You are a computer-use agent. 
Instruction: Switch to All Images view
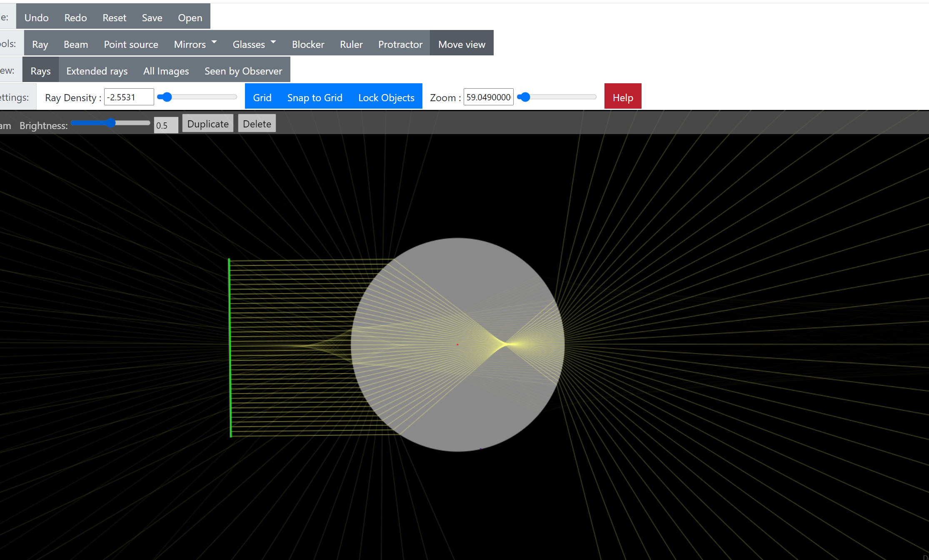pyautogui.click(x=165, y=71)
